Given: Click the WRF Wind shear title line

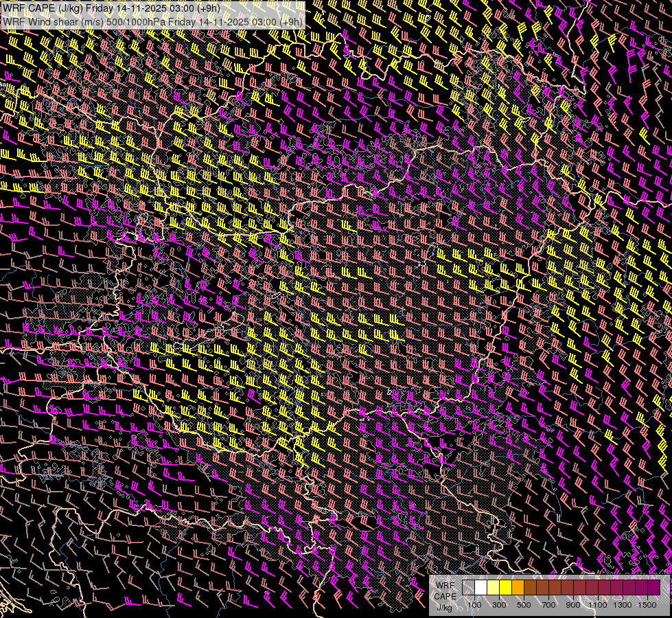Looking at the screenshot, I should (152, 21).
